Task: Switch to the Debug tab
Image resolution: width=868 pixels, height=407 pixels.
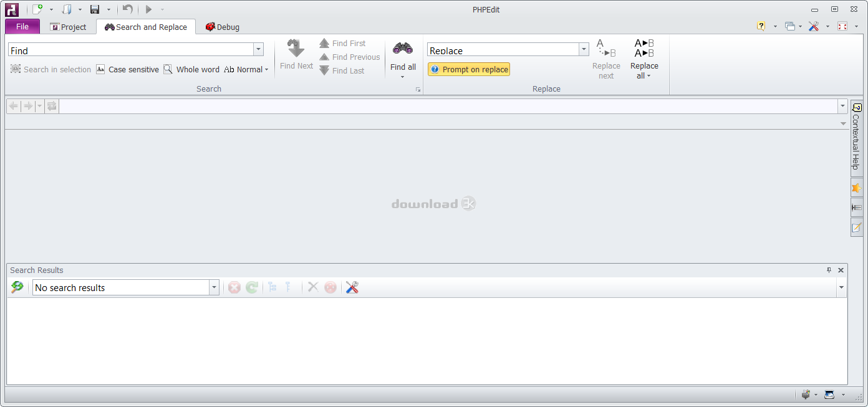Action: point(223,27)
